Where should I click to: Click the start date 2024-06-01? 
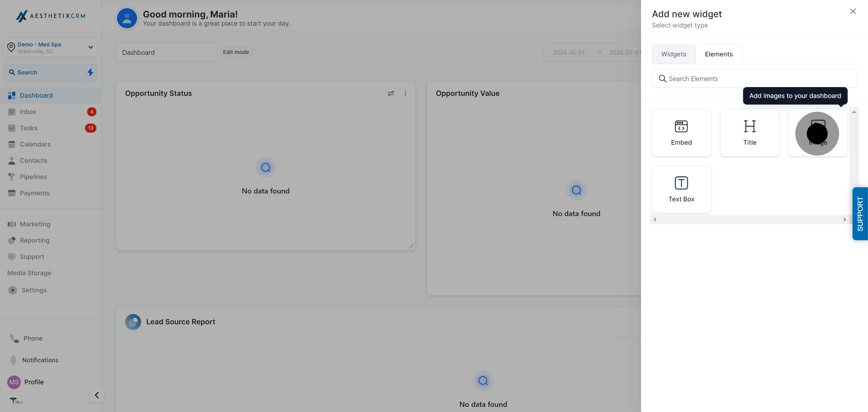point(568,52)
